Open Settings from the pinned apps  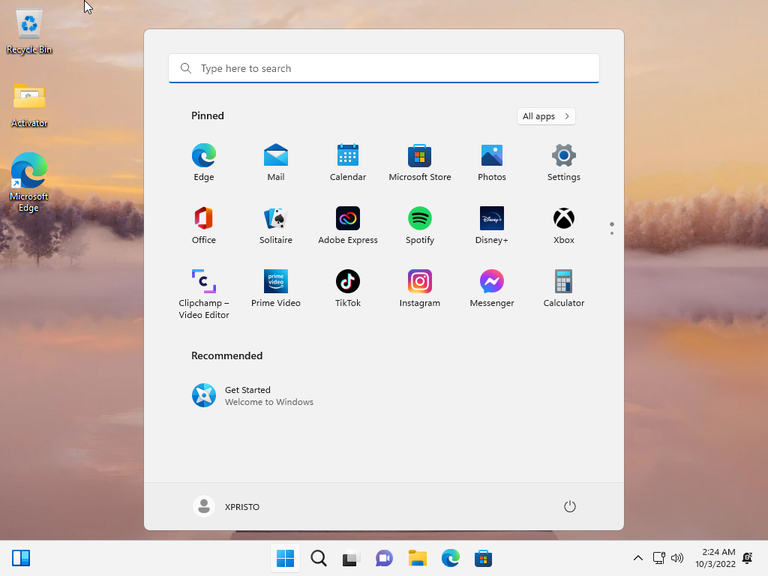point(564,162)
